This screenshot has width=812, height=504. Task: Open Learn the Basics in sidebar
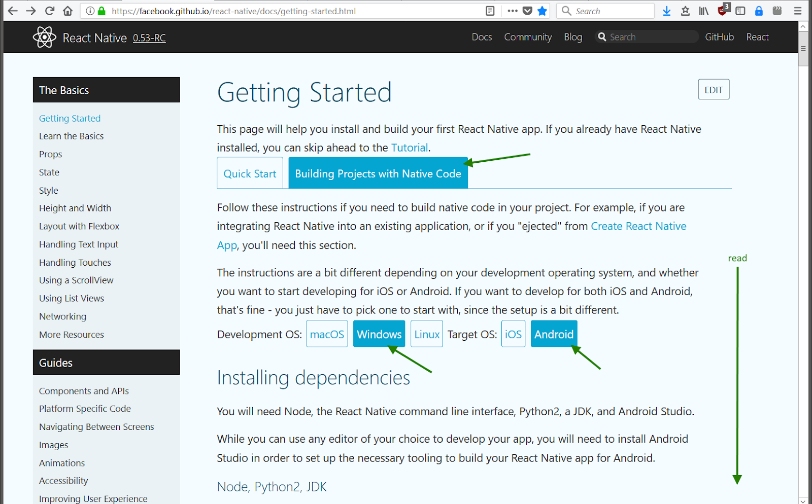click(x=71, y=136)
